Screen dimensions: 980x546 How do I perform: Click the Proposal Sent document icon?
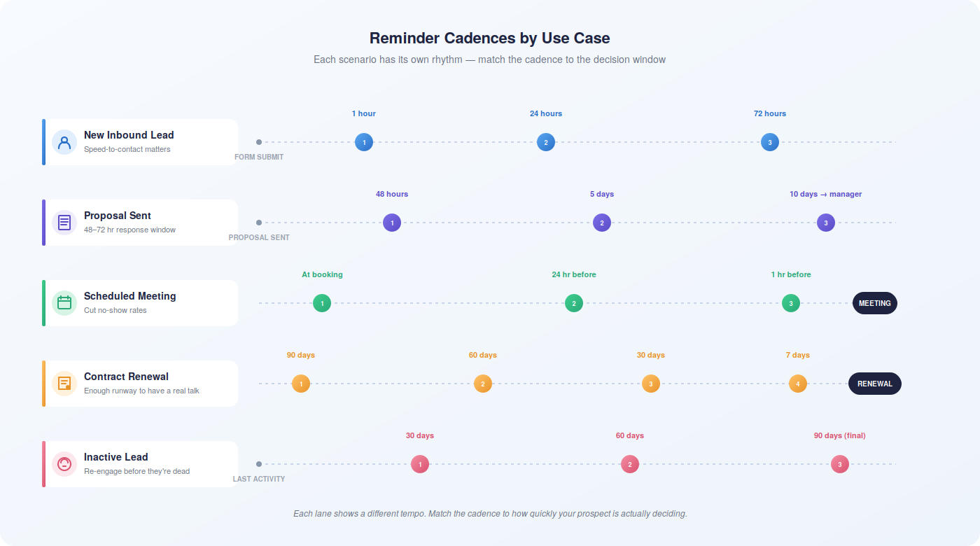(64, 223)
